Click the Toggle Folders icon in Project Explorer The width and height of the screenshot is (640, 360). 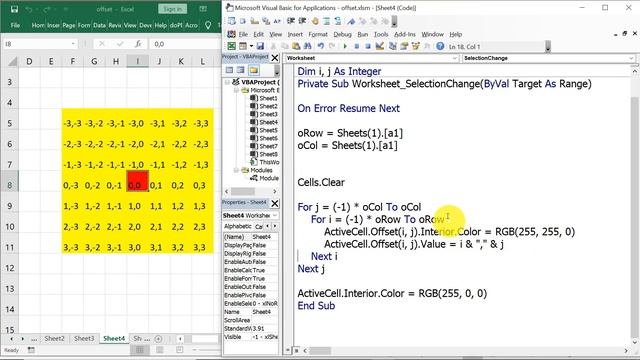(254, 70)
